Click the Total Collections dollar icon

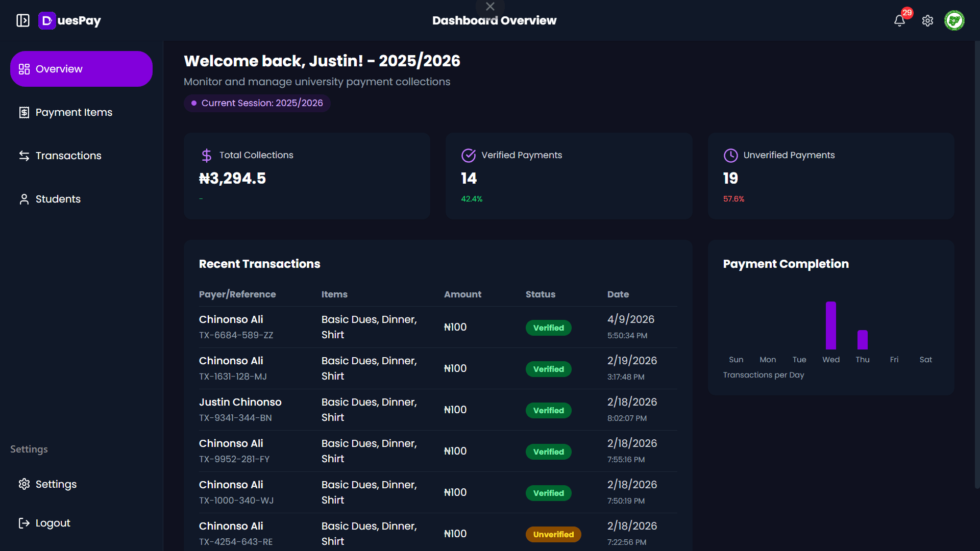click(x=206, y=155)
